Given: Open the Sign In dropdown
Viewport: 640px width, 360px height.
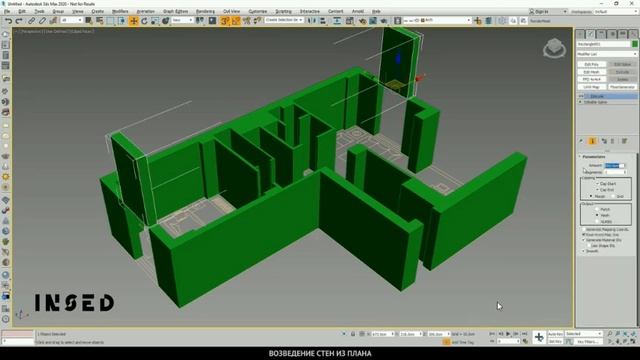Looking at the screenshot, I should pyautogui.click(x=548, y=11).
